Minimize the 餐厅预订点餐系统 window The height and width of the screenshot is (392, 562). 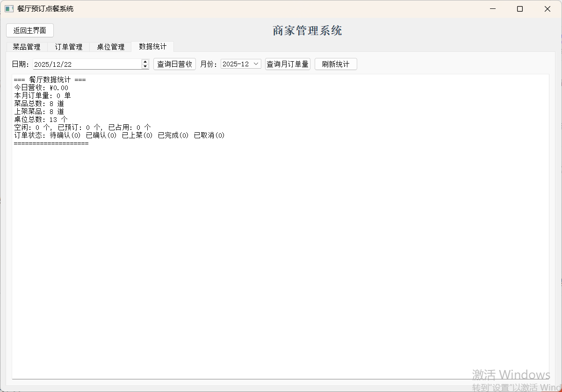pyautogui.click(x=492, y=9)
